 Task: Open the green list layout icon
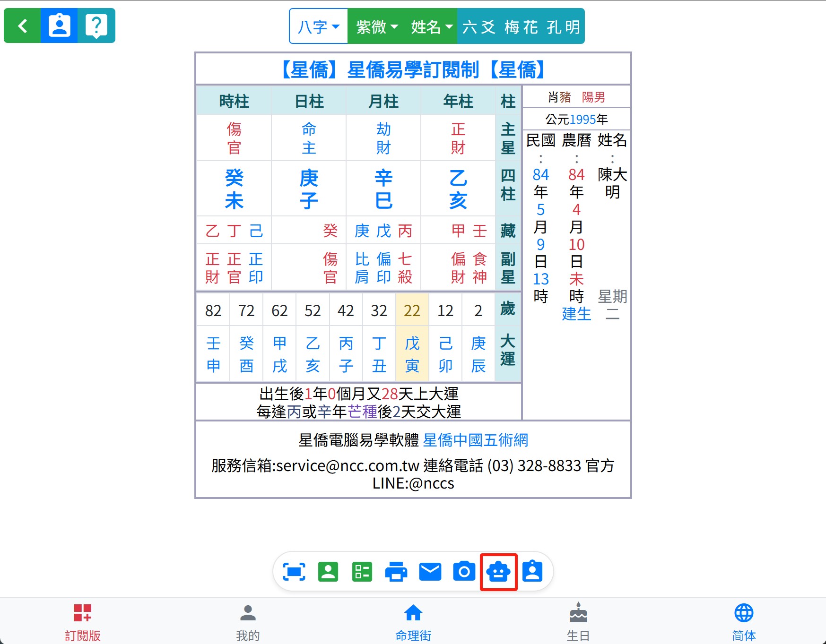[362, 572]
